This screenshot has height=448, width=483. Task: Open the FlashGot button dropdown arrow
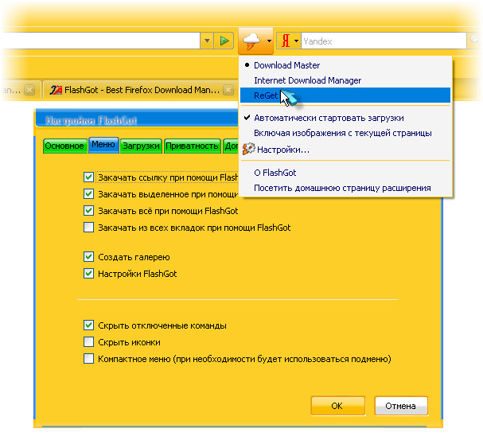[x=269, y=41]
